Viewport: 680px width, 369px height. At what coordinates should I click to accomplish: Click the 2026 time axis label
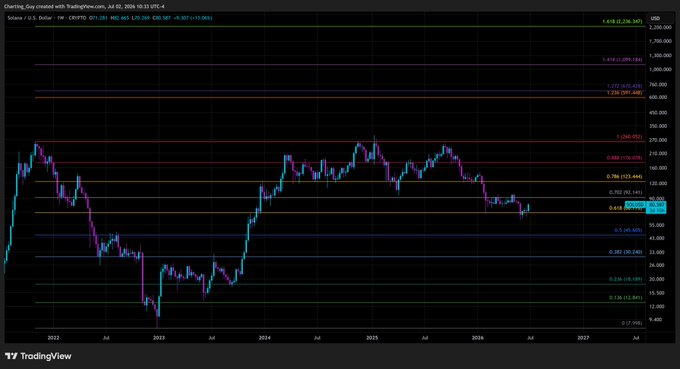pos(477,337)
